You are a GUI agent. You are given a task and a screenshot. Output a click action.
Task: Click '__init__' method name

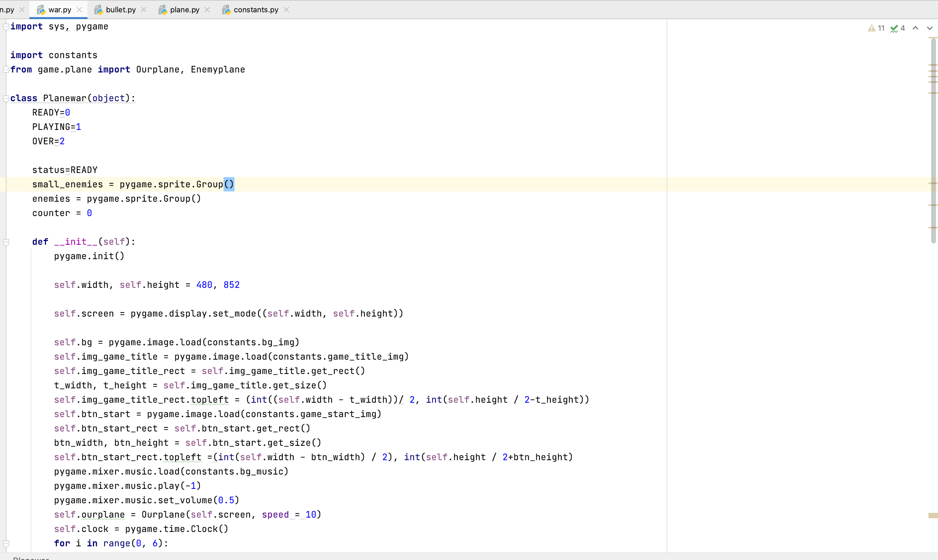76,242
